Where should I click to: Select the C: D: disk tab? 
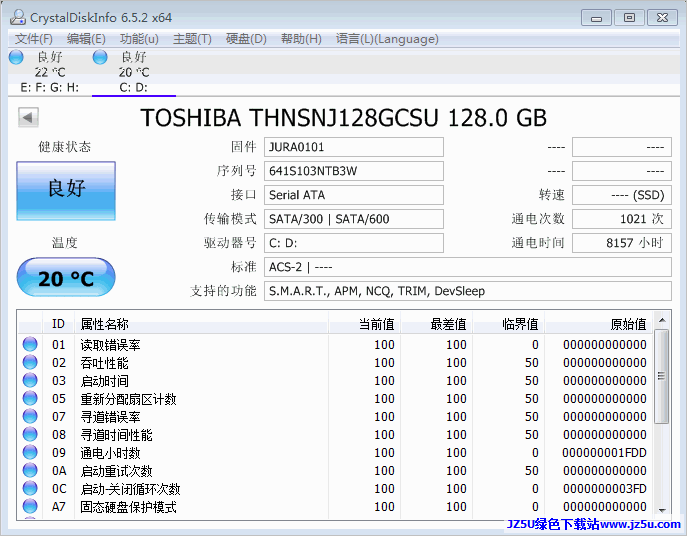point(134,72)
